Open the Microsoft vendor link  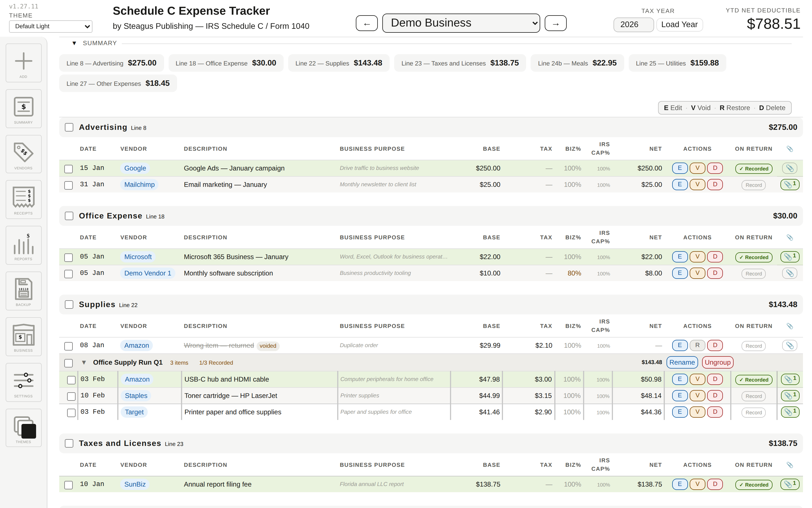coord(138,257)
